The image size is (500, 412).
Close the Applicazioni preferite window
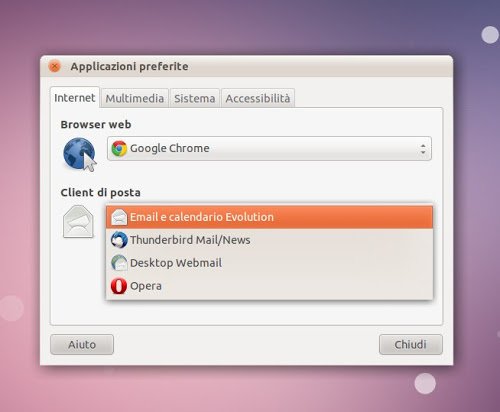coord(54,66)
